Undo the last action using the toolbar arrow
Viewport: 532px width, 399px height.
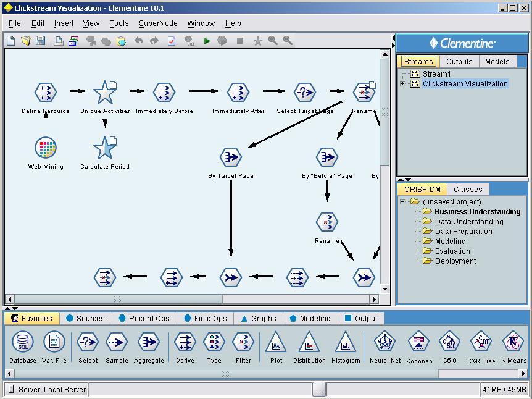point(138,41)
